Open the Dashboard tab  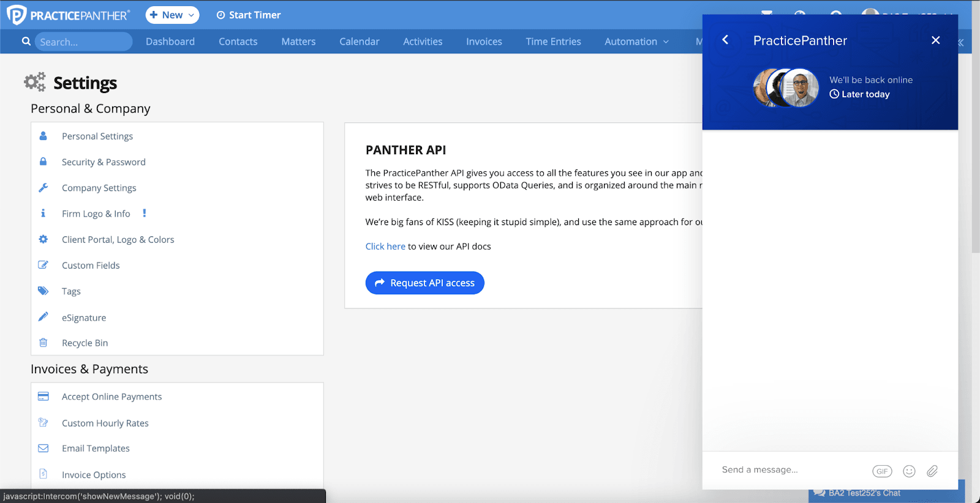[x=170, y=42]
